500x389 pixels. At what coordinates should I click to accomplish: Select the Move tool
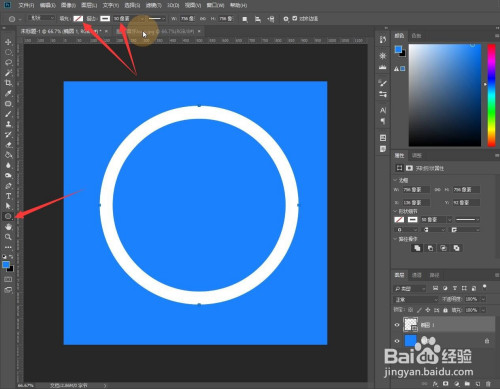[x=8, y=42]
